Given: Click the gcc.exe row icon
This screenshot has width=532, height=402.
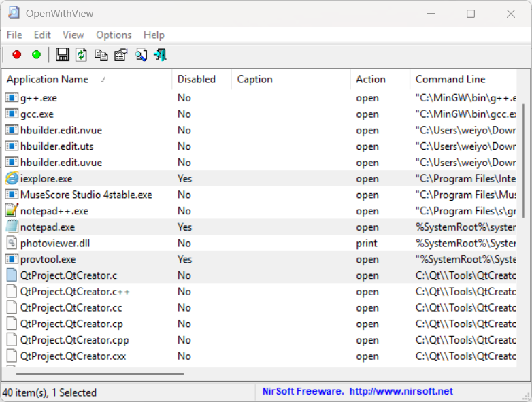Looking at the screenshot, I should [x=12, y=114].
